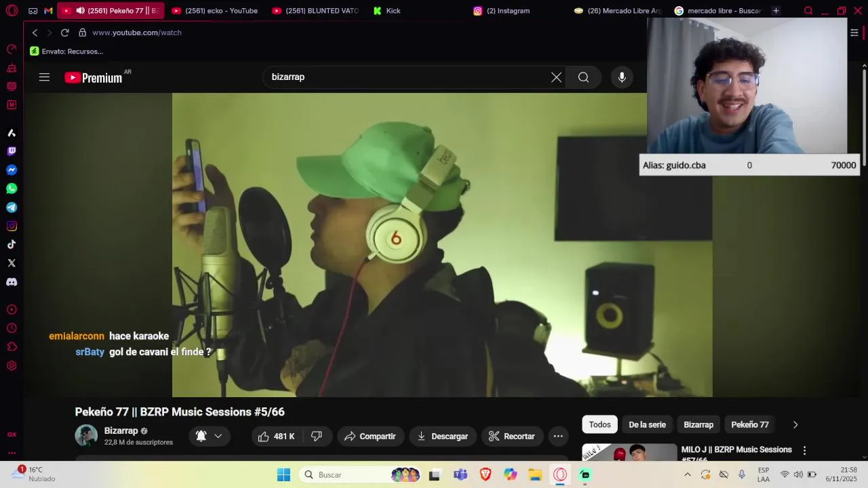868x488 pixels.
Task: Open Messenger in Opera sidebar
Action: [12, 170]
